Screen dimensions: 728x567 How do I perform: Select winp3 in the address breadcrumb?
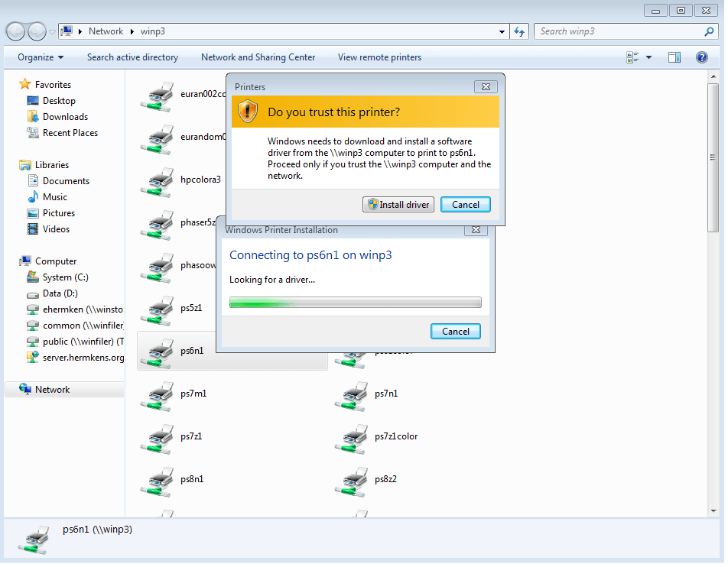(x=153, y=31)
